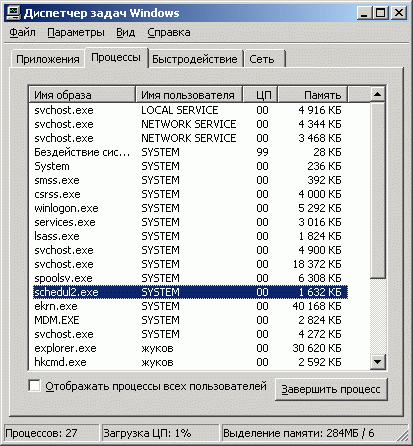Viewport: 413px width, 446px height.
Task: Click the highlighted schedul2.exe process
Action: point(190,292)
